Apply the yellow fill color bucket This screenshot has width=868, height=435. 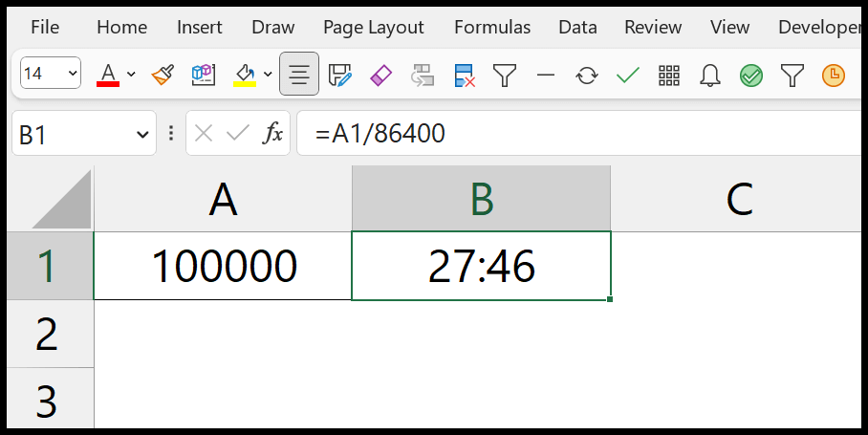click(244, 75)
